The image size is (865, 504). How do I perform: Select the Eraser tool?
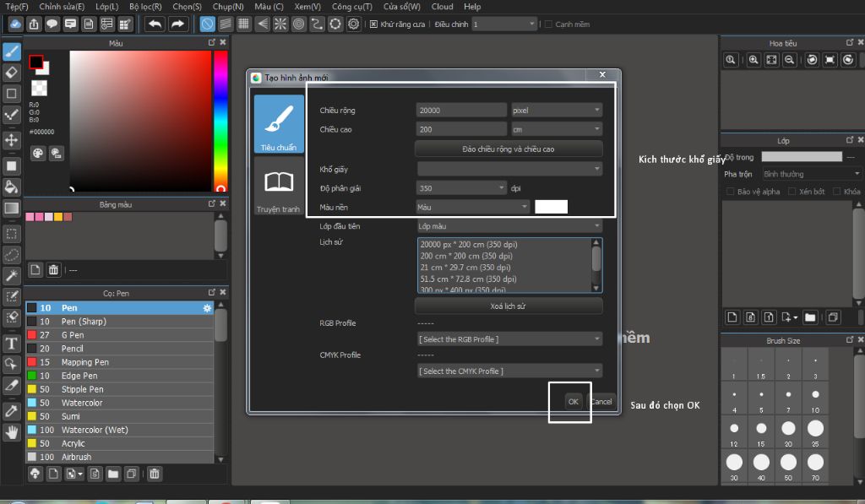tap(12, 73)
